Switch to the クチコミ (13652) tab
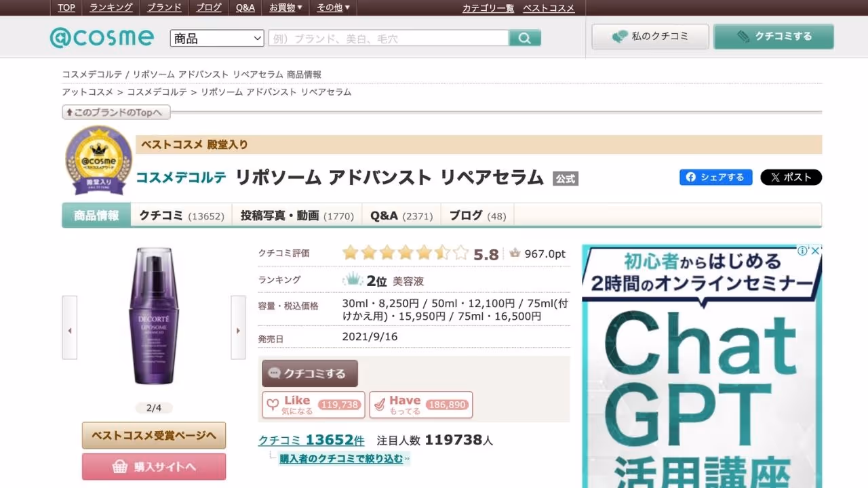The width and height of the screenshot is (868, 488). (x=181, y=216)
